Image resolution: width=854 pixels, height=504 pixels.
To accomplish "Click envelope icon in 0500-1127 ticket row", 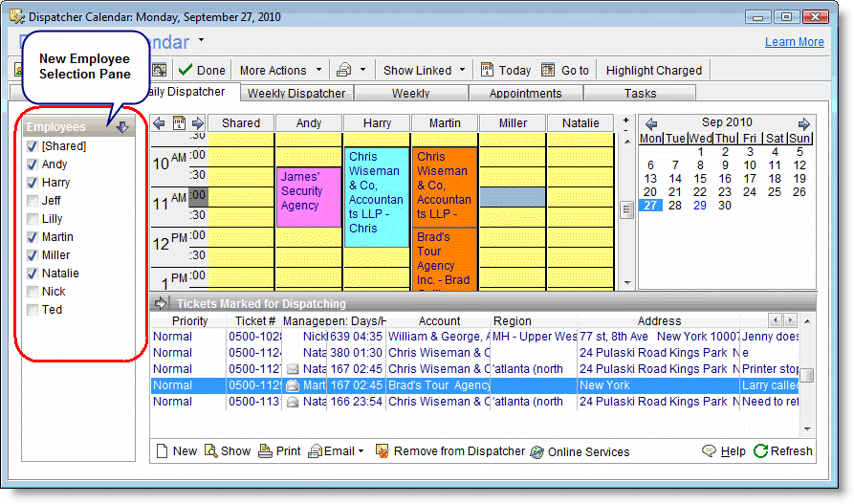I will [293, 369].
